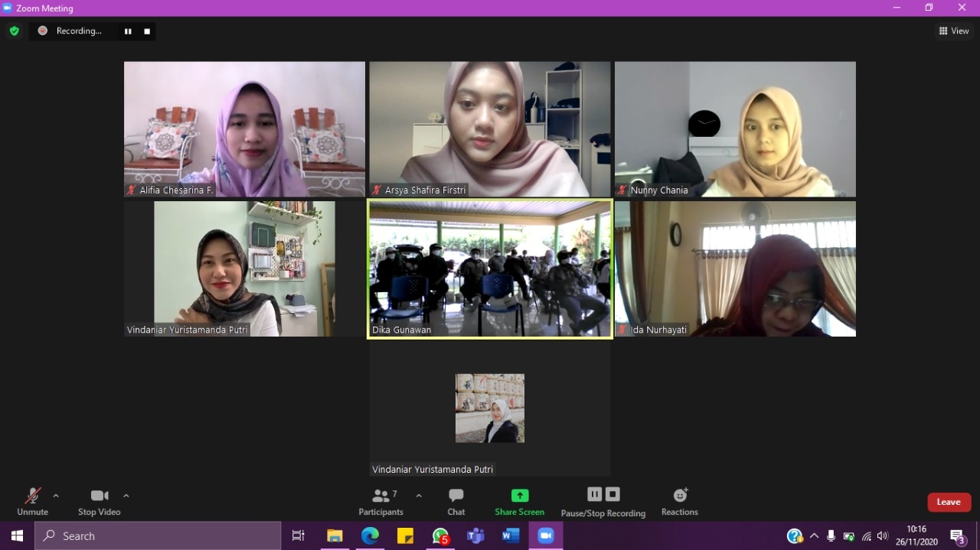Select Dika Gunawan's video tile
Image resolution: width=980 pixels, height=550 pixels.
click(x=490, y=268)
